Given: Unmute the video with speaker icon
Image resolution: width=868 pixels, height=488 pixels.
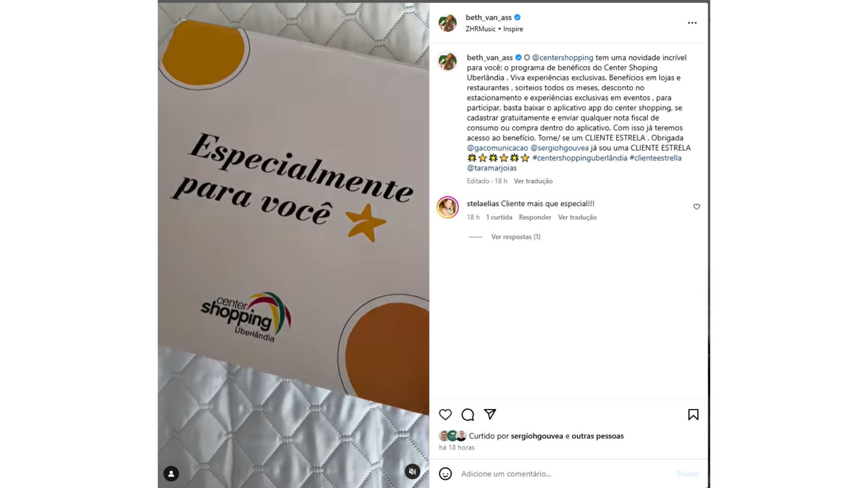Looking at the screenshot, I should pos(412,472).
